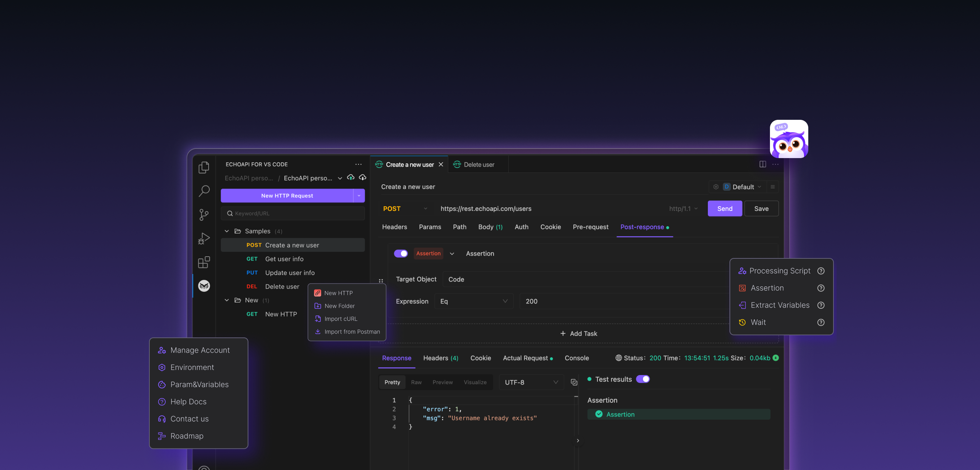Click the request URL field
Viewport: 980px width, 470px height.
[550, 208]
